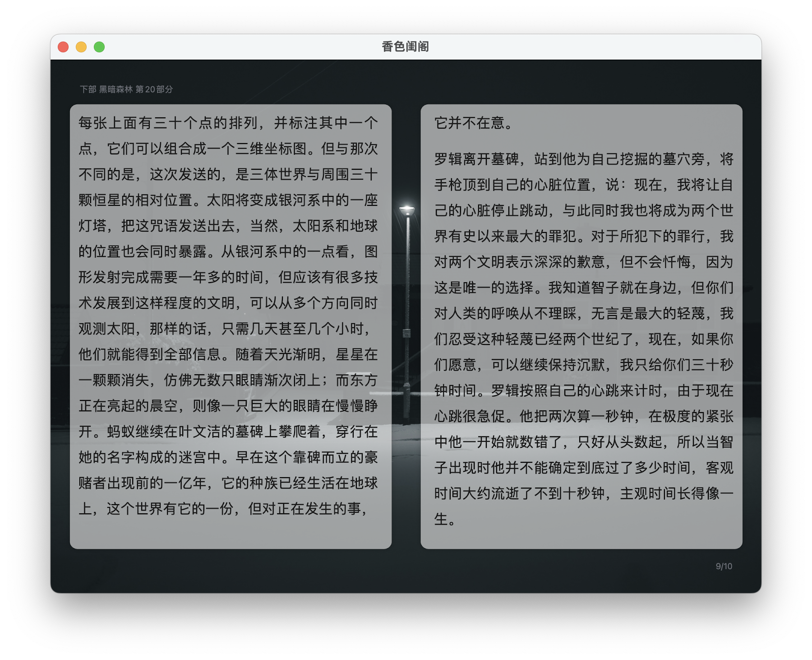The image size is (812, 660).
Task: Click the line starting 子出现时他并不能确定
Action: point(583,468)
